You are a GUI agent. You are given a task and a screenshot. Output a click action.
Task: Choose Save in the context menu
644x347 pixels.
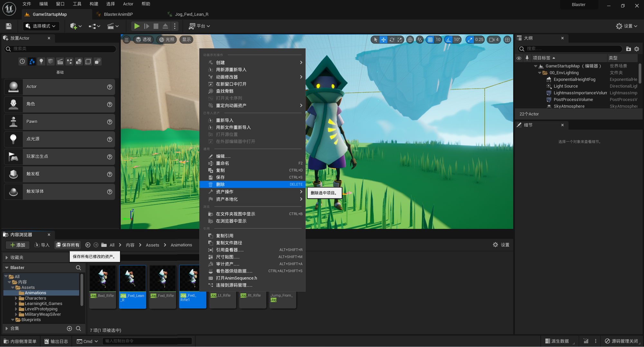(x=252, y=177)
